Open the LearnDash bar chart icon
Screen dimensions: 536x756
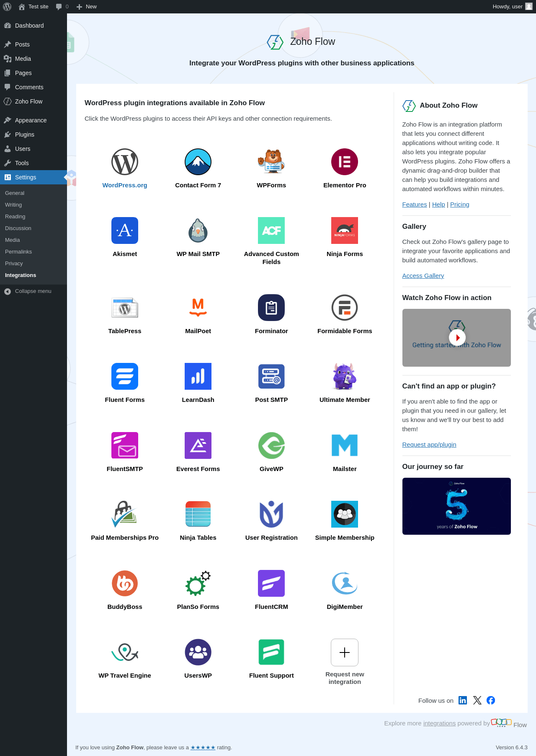[198, 376]
